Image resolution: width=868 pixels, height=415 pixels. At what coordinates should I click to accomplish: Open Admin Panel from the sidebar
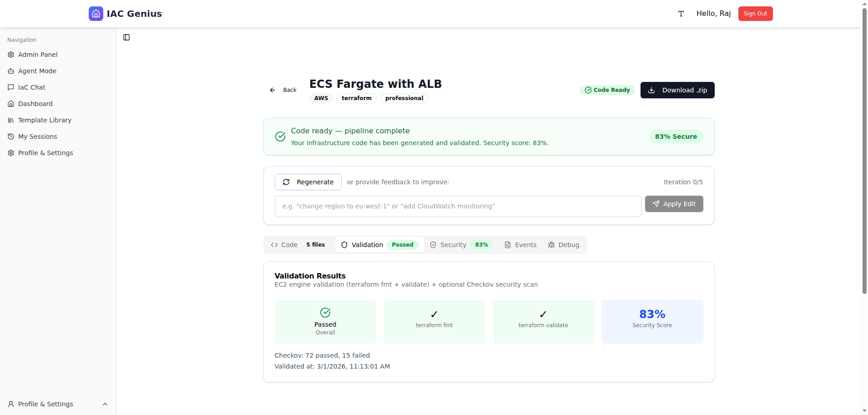(38, 55)
